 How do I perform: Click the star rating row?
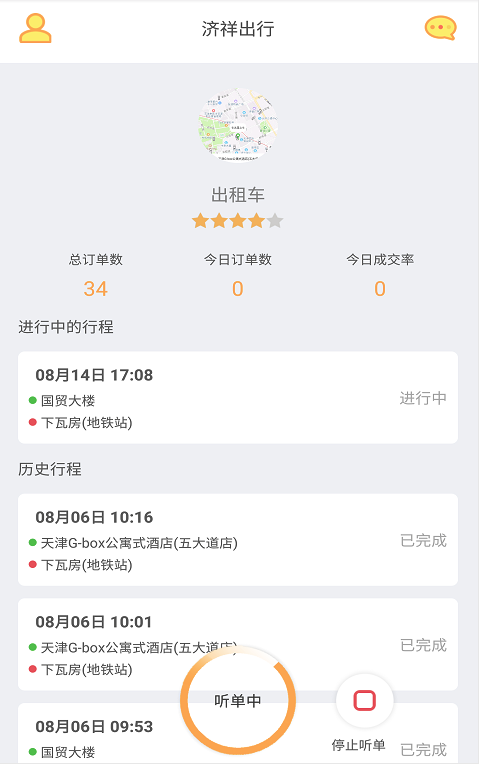coord(238,221)
